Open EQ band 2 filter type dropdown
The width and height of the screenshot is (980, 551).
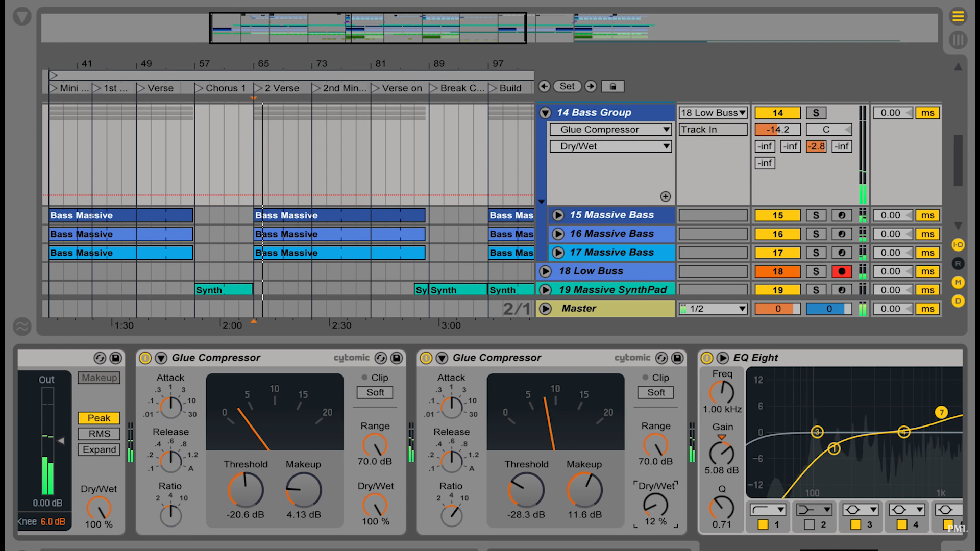tap(814, 510)
